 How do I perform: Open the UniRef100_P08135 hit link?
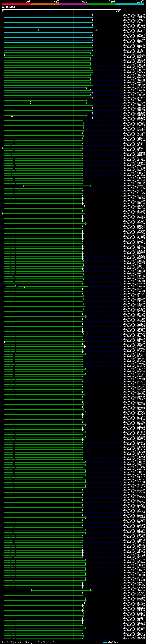pos(134,316)
